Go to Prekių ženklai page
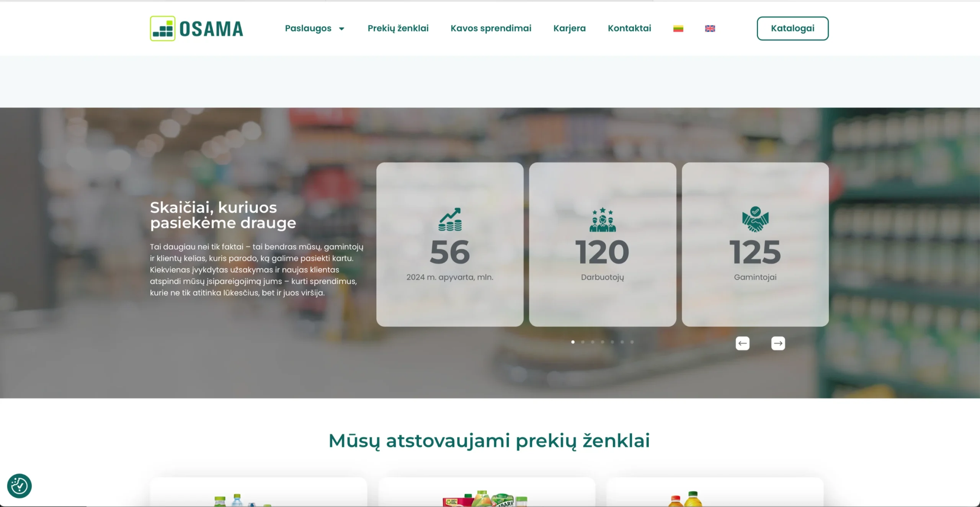Screen dimensions: 980x507 [398, 28]
